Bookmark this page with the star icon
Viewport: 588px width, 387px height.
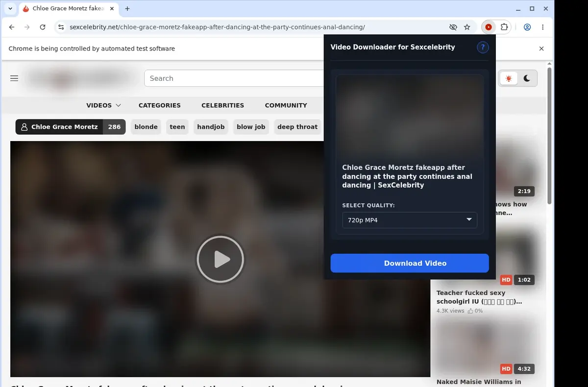[x=467, y=27]
